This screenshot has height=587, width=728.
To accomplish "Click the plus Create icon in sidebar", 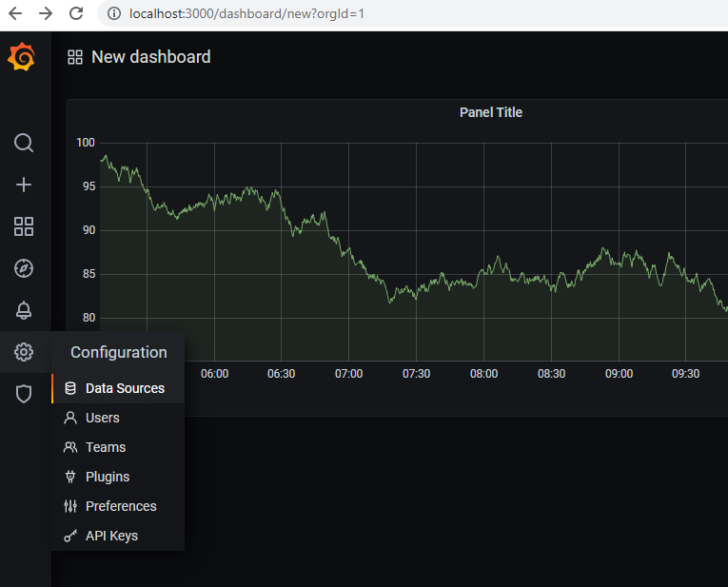I will [24, 185].
